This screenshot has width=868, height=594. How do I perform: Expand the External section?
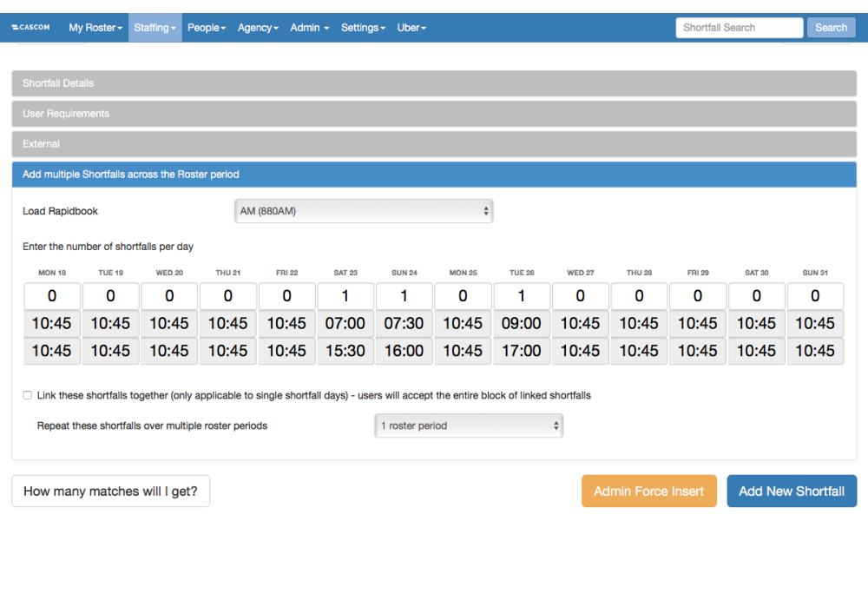click(x=434, y=144)
